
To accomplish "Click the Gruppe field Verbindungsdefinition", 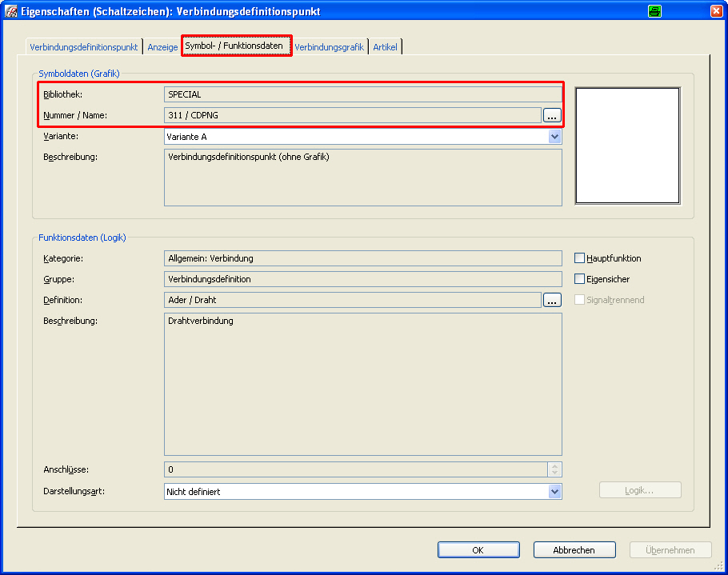I will coord(363,279).
